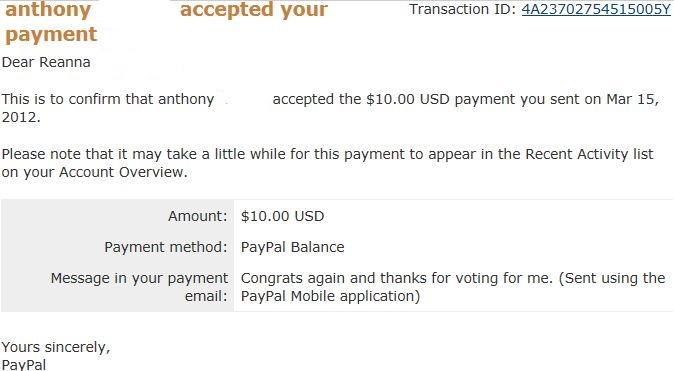This screenshot has height=371, width=674.
Task: Click the 'PayPal Mobile application)' text
Action: pyautogui.click(x=330, y=296)
